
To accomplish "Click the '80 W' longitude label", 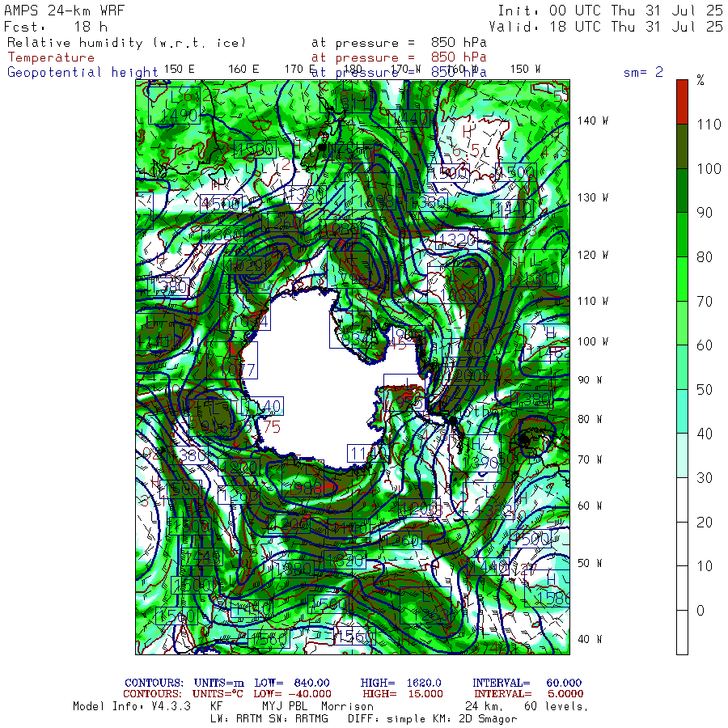I will [x=590, y=419].
